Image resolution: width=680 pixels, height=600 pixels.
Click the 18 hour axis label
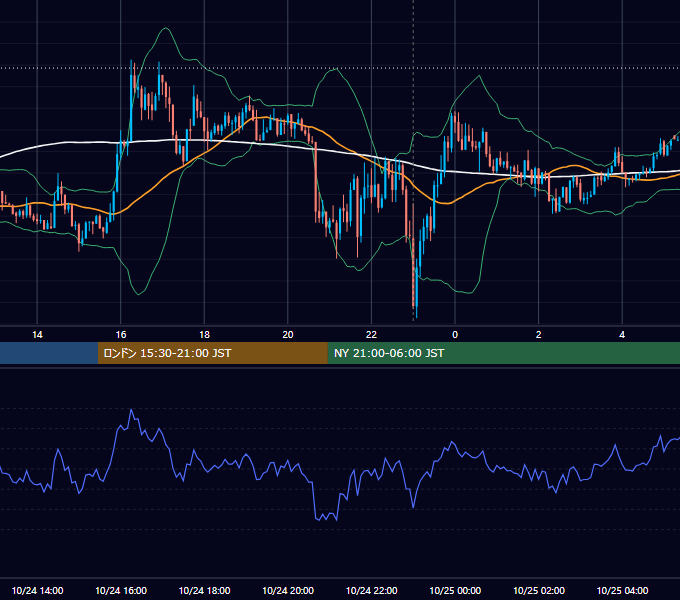coord(204,335)
